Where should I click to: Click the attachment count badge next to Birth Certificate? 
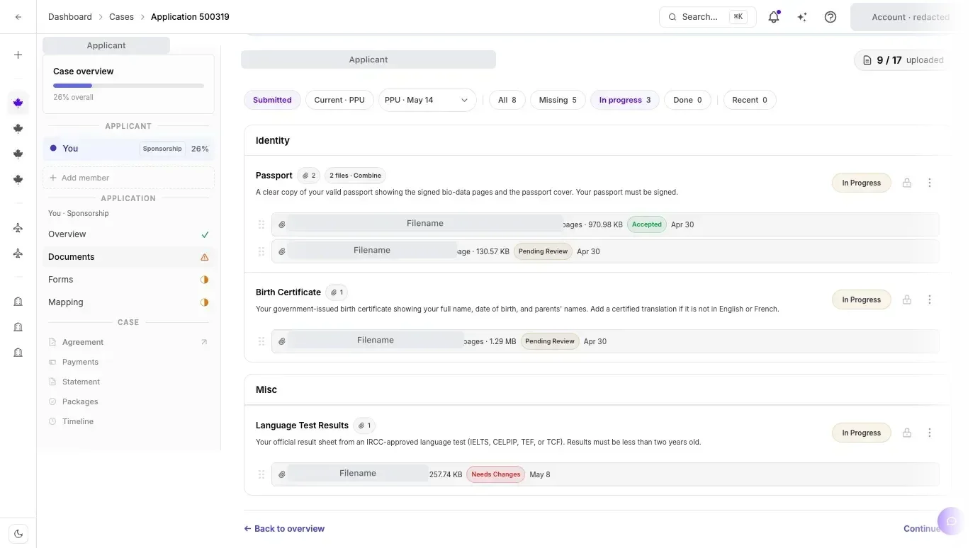[x=337, y=292]
